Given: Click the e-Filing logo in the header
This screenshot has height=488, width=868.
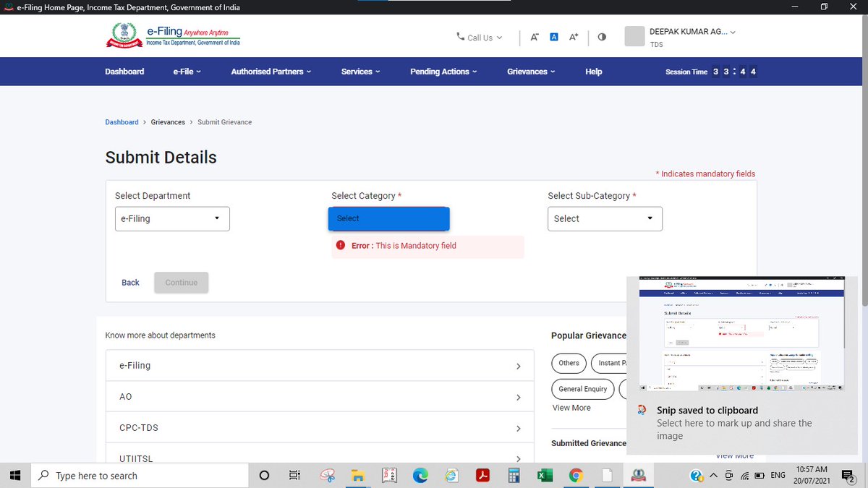Looking at the screenshot, I should coord(173,36).
